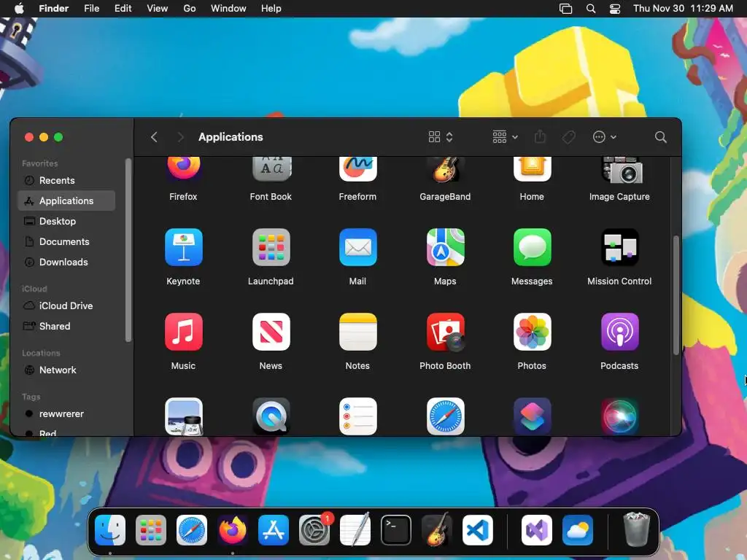Image resolution: width=747 pixels, height=560 pixels.
Task: Select the Firefox icon in the Applications window
Action: click(x=183, y=168)
